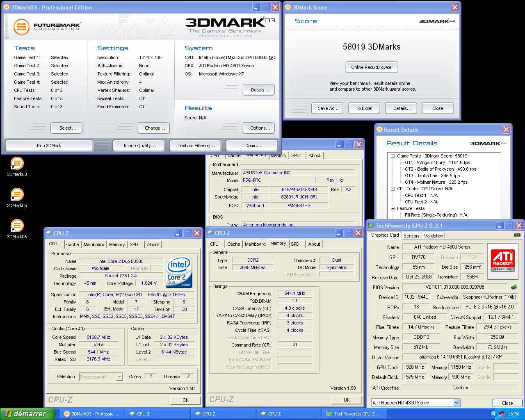Click the 58019 3DMarks score text
This screenshot has height=420, width=525.
(x=372, y=47)
